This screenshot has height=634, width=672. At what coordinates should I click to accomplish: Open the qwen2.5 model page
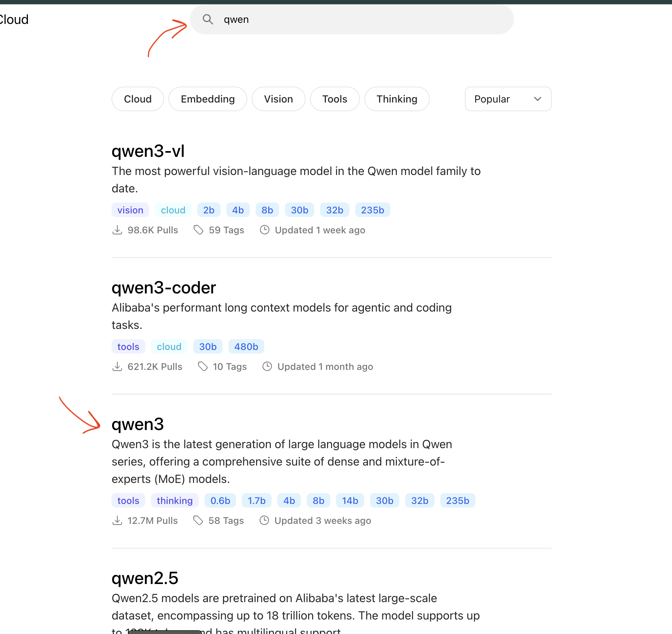(x=145, y=578)
